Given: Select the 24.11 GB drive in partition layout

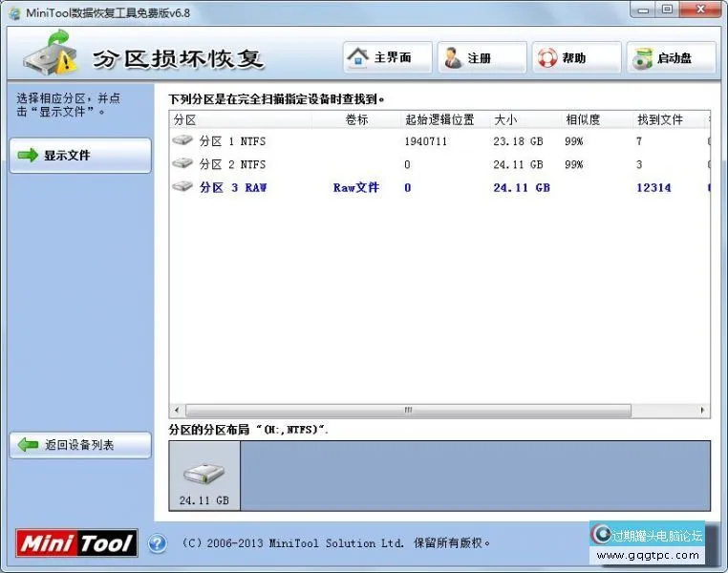Looking at the screenshot, I should pyautogui.click(x=204, y=476).
